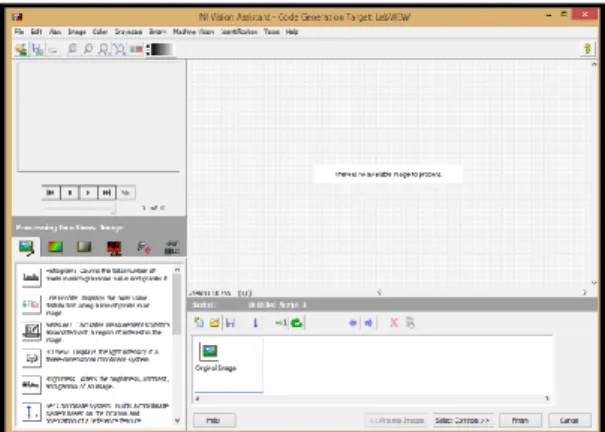Choose the Measure function icon
The height and width of the screenshot is (432, 605).
[x=31, y=331]
